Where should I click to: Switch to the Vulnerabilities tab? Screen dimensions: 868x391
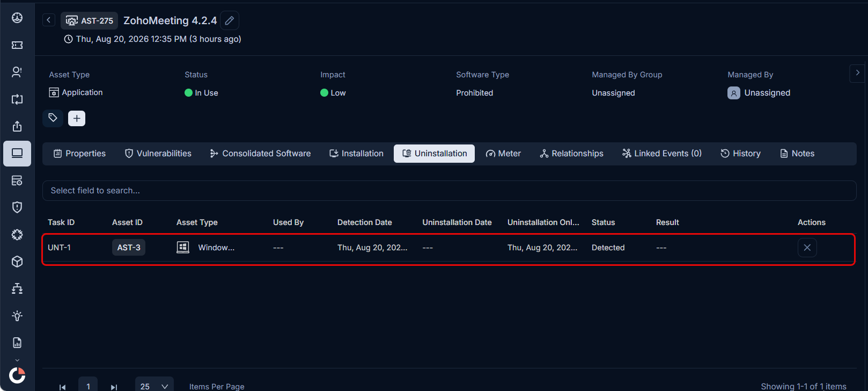coord(158,154)
